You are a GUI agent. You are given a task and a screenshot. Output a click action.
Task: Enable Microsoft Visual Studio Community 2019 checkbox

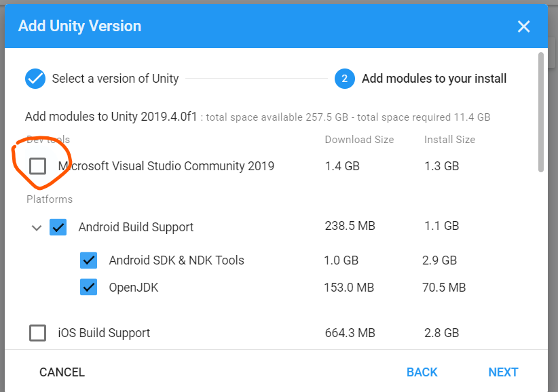38,165
